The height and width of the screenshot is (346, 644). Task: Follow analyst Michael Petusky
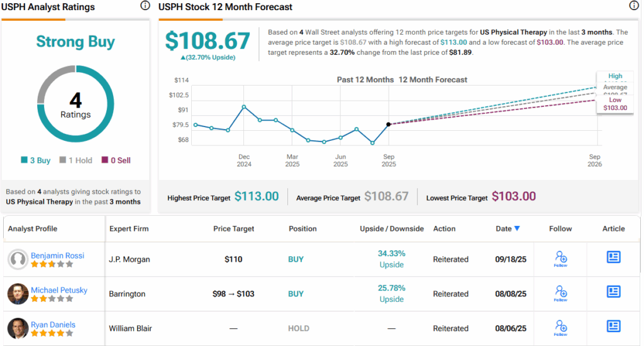[560, 293]
